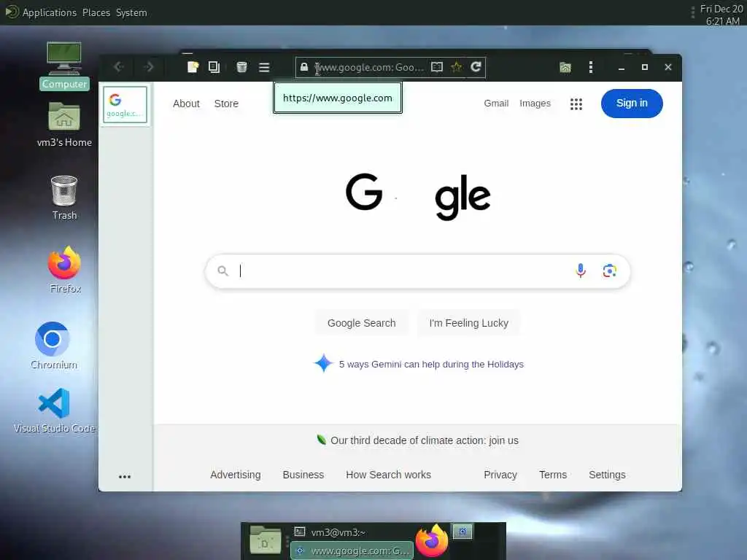Screen dimensions: 747x560
Task: Select the Firefox desktop icon
Action: pos(65,270)
